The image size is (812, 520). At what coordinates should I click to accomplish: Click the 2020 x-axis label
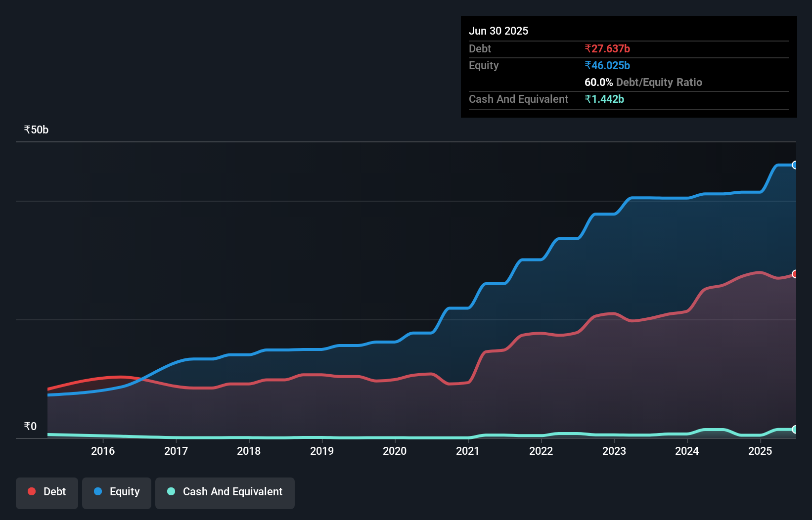[x=395, y=451]
